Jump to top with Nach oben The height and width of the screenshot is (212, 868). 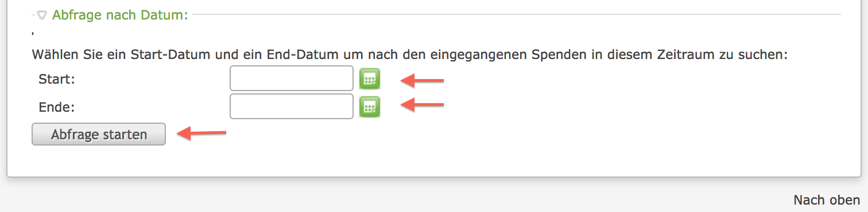click(x=827, y=200)
